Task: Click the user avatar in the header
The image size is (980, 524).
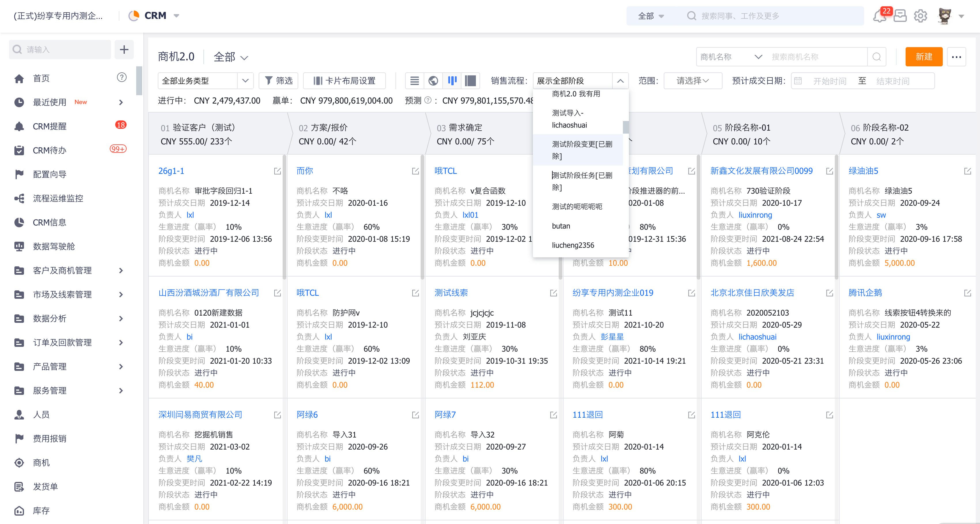Action: click(x=945, y=16)
